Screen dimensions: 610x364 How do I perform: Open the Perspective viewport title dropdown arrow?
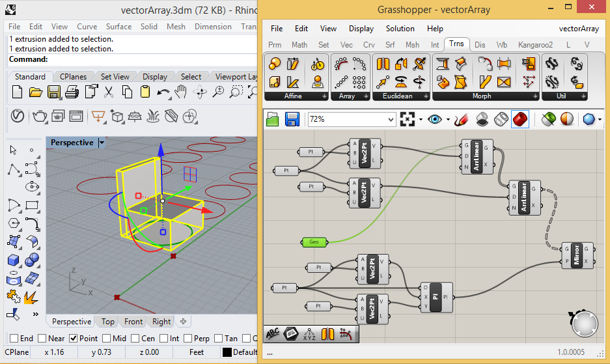(102, 143)
